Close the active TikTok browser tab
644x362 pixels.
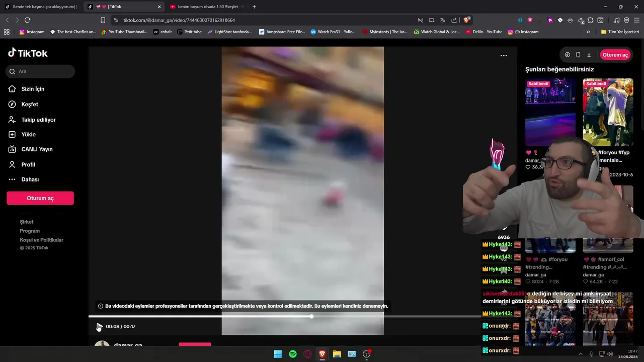pyautogui.click(x=159, y=7)
